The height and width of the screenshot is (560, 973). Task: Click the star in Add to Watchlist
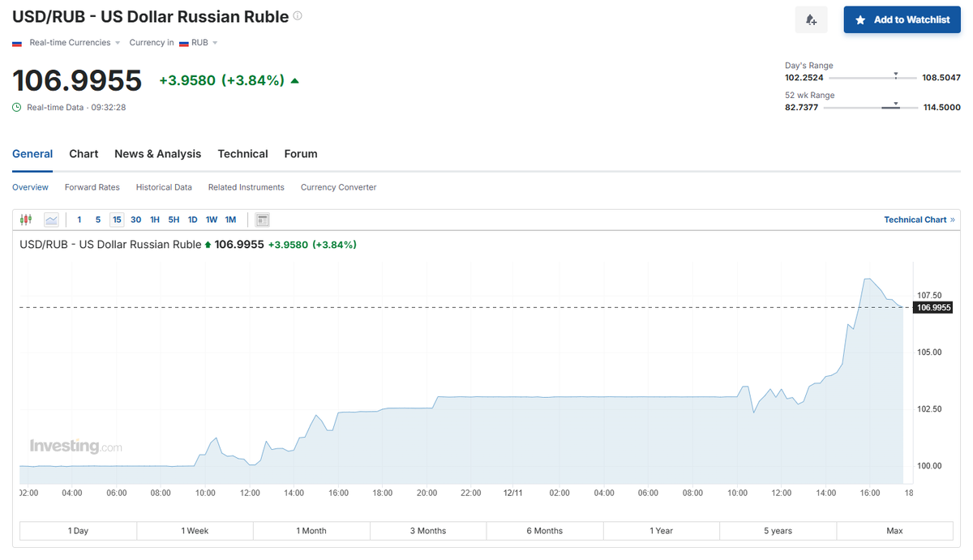tap(860, 19)
